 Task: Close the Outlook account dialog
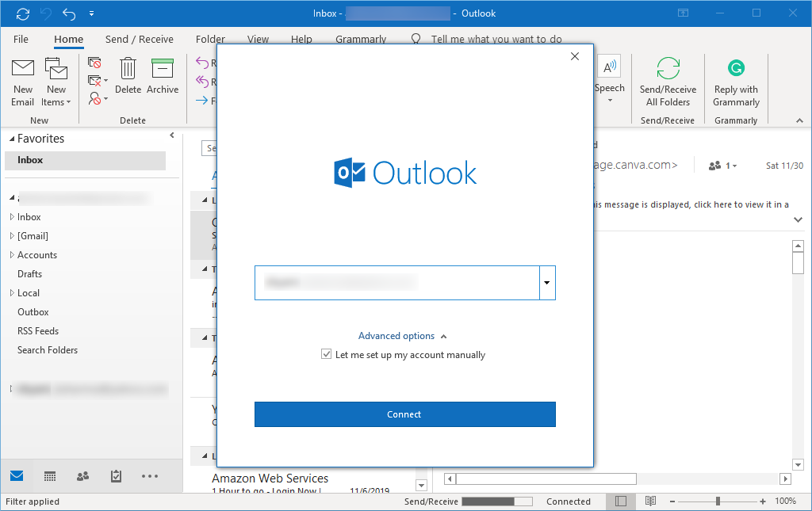pos(575,56)
